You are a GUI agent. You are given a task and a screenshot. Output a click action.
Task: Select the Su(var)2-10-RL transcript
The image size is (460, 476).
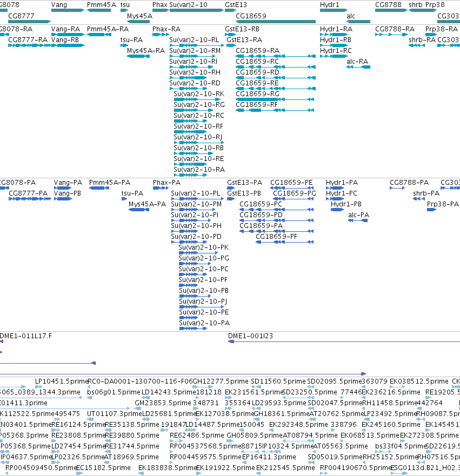tap(197, 45)
